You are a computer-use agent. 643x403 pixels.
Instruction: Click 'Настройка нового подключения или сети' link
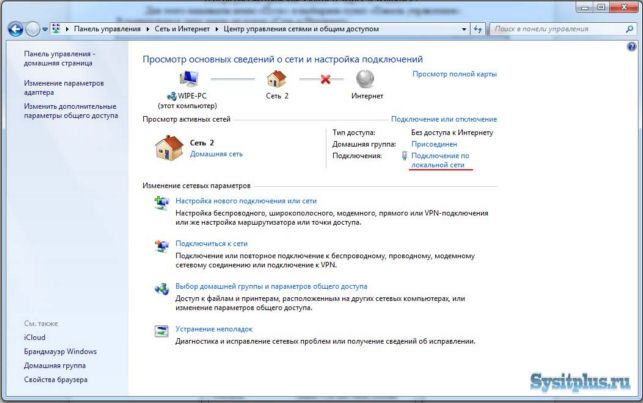(246, 200)
